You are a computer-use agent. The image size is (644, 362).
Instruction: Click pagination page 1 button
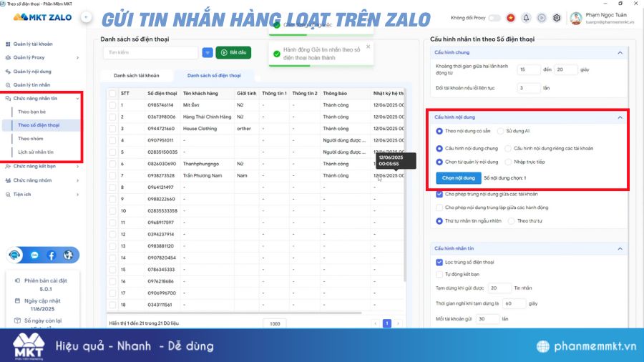(387, 323)
